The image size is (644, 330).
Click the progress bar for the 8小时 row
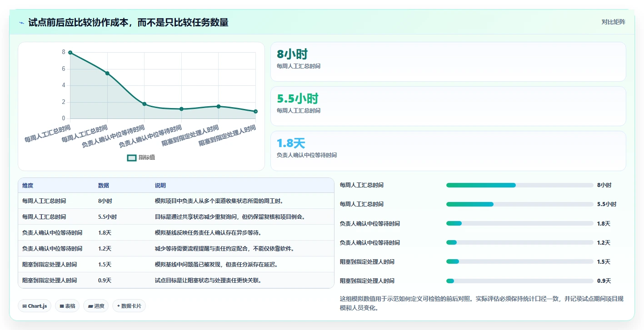point(520,185)
